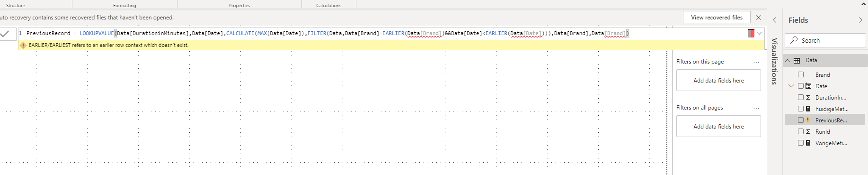868x175 pixels.
Task: Check the huidigeMet... measure checkbox
Action: pos(801,109)
